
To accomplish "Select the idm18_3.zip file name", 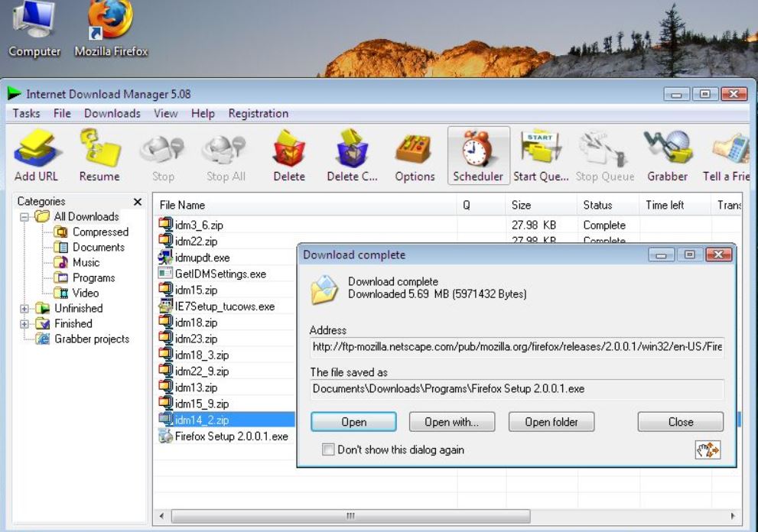I will 202,355.
